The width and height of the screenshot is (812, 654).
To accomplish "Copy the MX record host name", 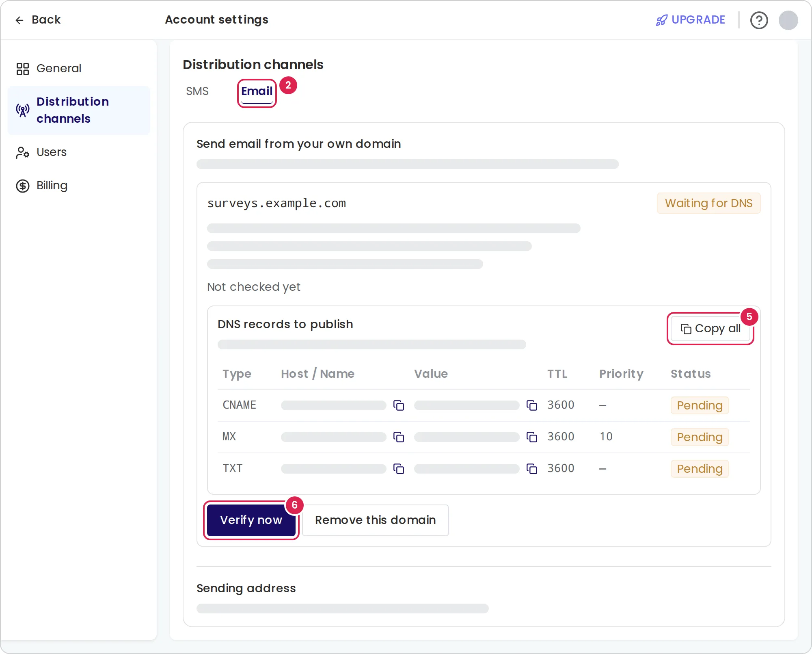I will click(x=398, y=437).
